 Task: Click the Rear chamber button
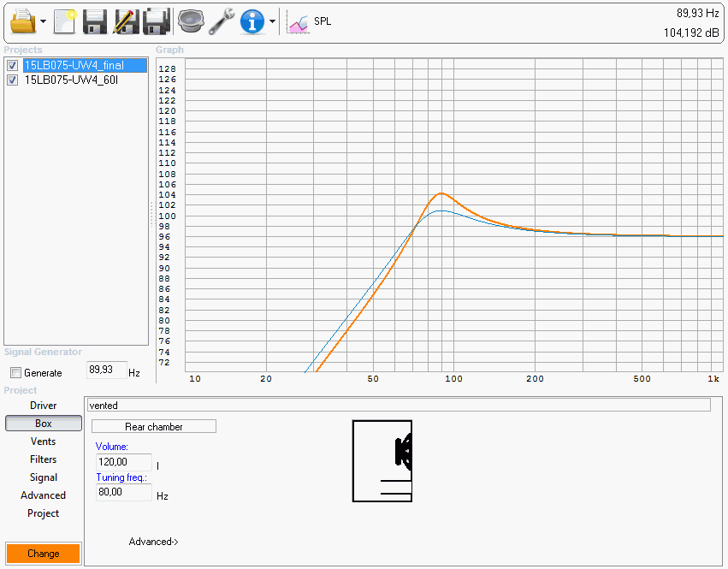pyautogui.click(x=154, y=426)
